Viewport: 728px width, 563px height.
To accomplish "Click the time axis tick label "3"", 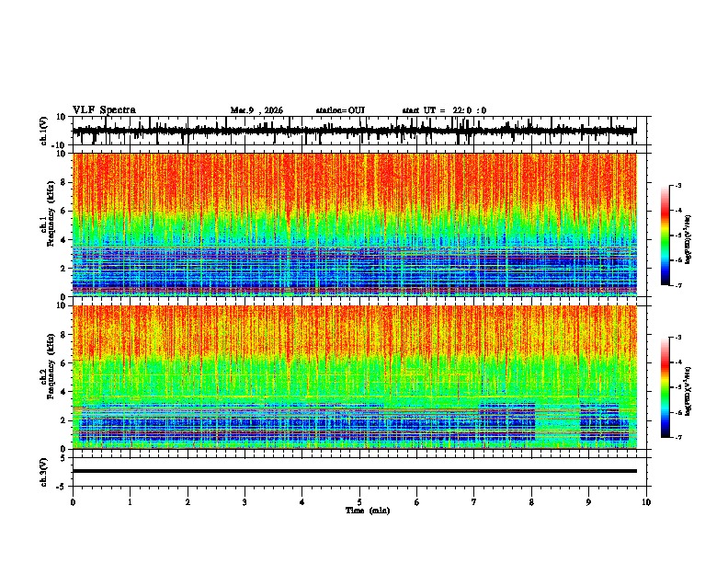I will click(245, 502).
